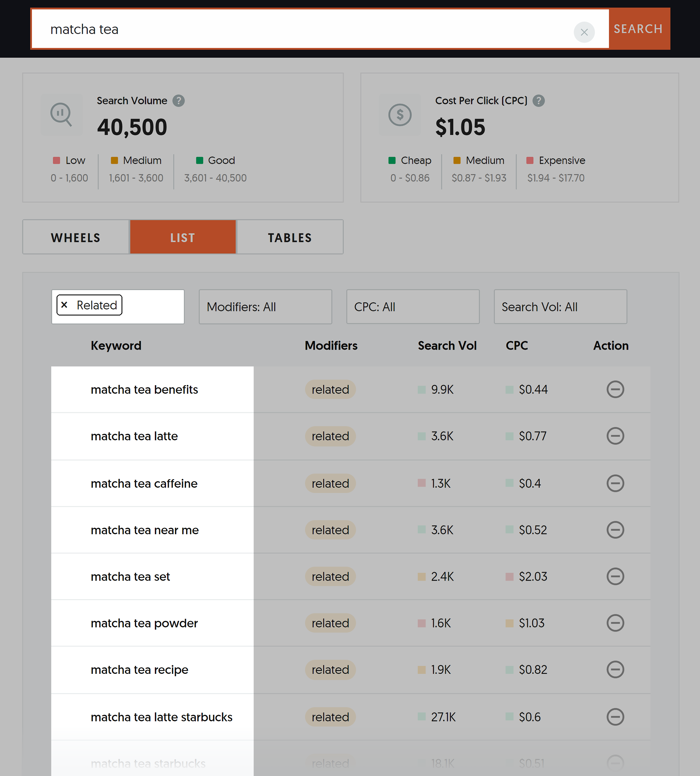This screenshot has height=776, width=700.
Task: Dismiss the Related filter chip
Action: (x=64, y=305)
